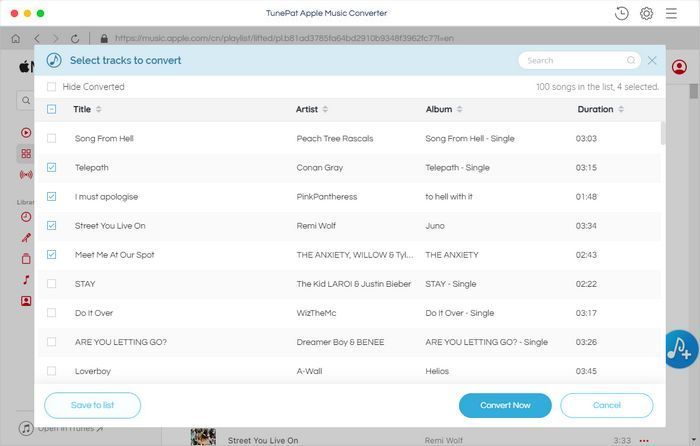Screen dimensions: 700x446
Task: Click the Convert Now button
Action: tap(505, 405)
